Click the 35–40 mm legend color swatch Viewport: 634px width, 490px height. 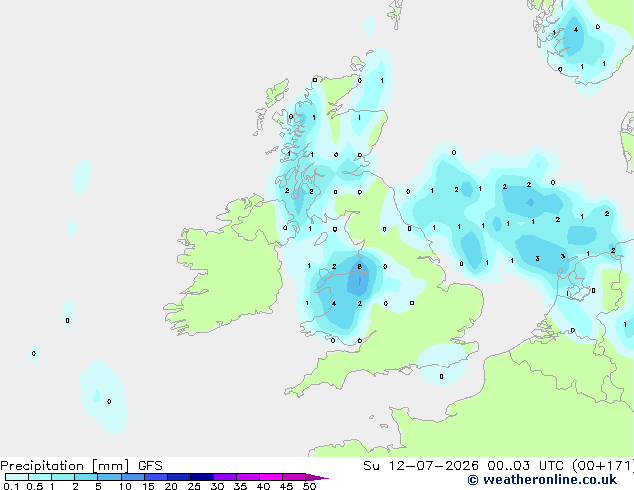[x=248, y=477]
